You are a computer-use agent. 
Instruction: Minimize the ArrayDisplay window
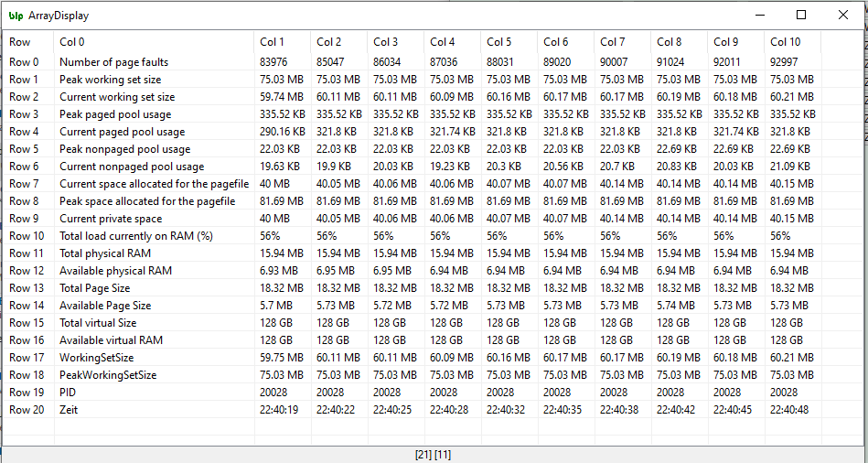tap(758, 16)
